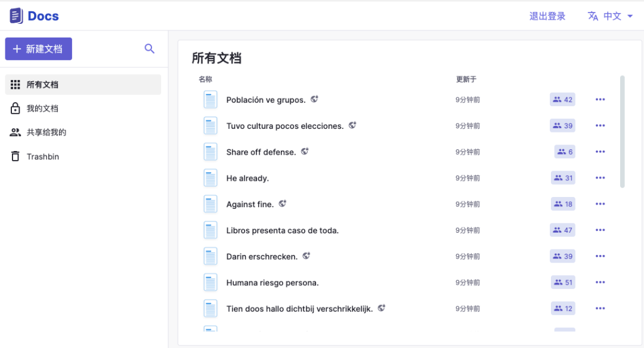Click the document list vertical scrollbar

[623, 131]
